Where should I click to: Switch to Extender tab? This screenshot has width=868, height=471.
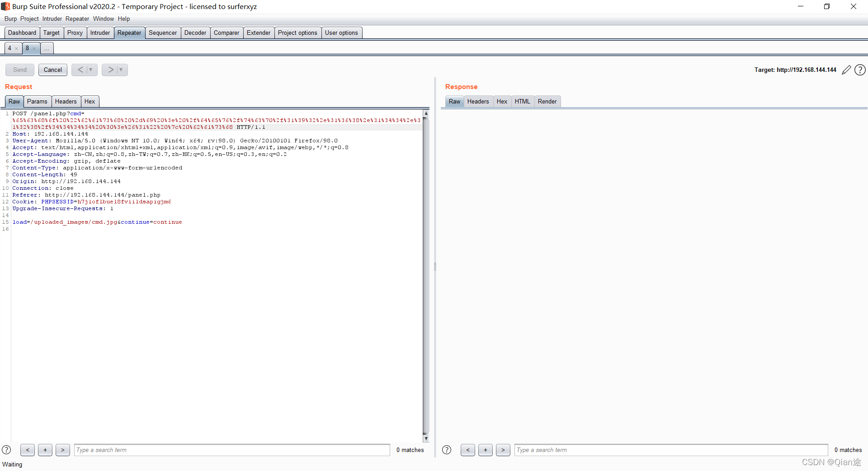[259, 33]
